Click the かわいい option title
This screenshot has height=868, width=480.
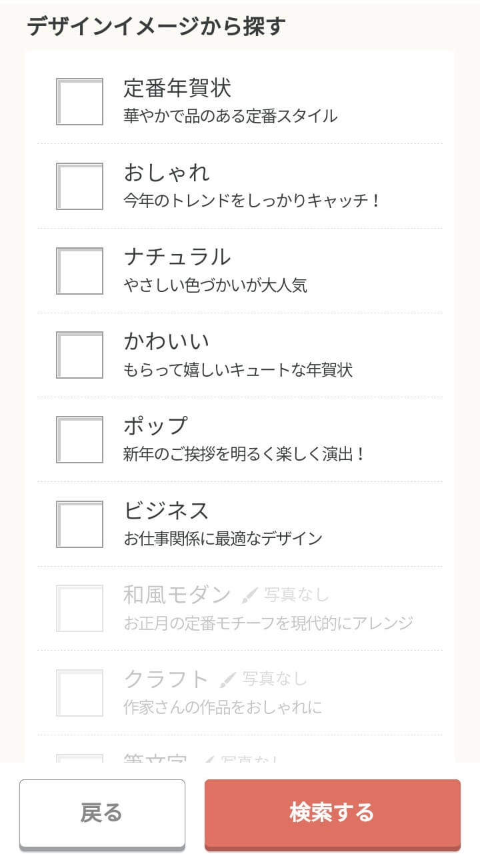click(x=167, y=341)
